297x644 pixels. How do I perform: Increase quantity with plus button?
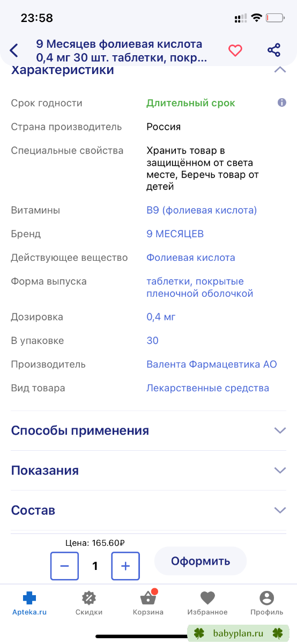click(x=125, y=566)
